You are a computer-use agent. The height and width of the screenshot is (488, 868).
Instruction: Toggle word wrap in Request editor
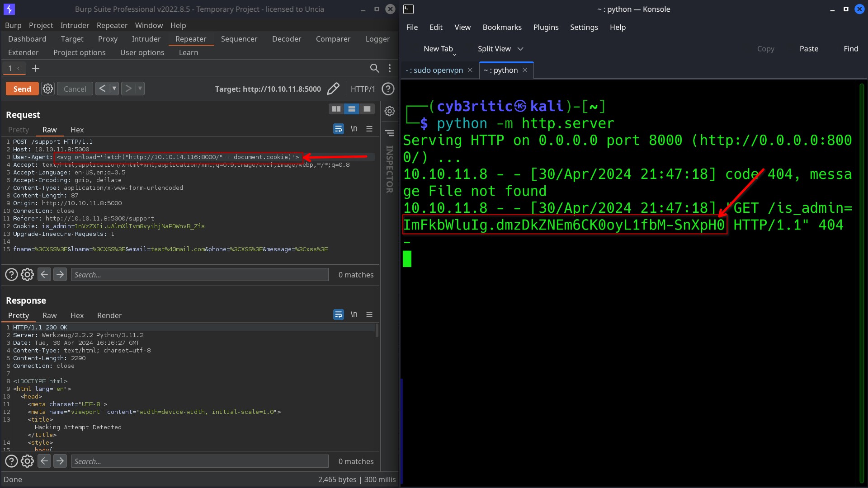pyautogui.click(x=338, y=129)
